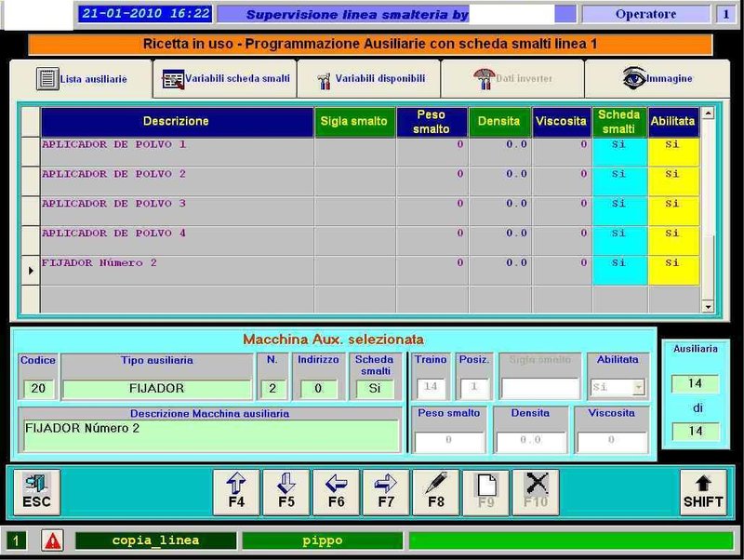Viewport: 744px width, 560px height.
Task: Click the ESC exit door button
Action: pyautogui.click(x=36, y=492)
